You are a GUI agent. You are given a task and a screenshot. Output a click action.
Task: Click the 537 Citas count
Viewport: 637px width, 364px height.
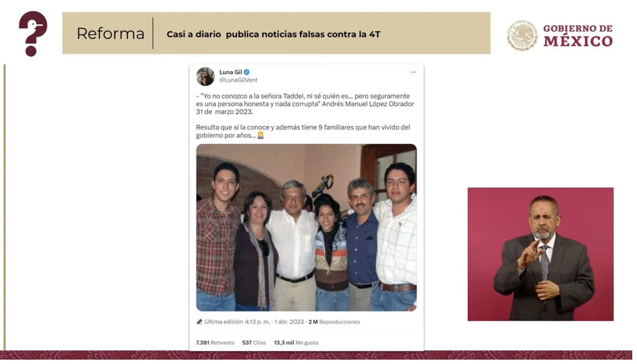click(x=254, y=343)
